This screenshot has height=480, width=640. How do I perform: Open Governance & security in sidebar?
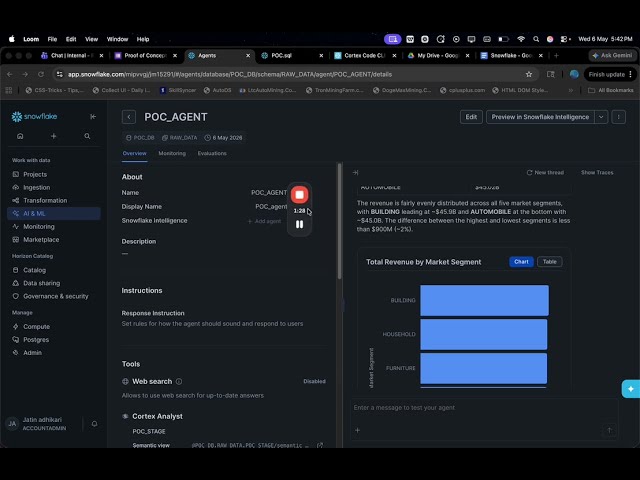pos(56,296)
